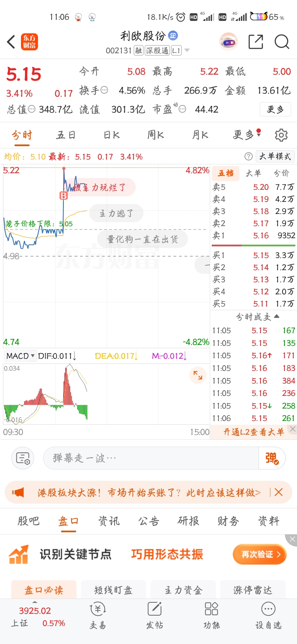Expand chart with fullscreen arrows icon

click(198, 375)
